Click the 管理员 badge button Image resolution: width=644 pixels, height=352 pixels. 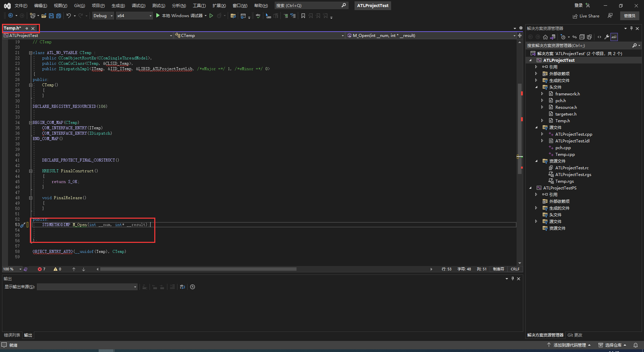point(630,16)
